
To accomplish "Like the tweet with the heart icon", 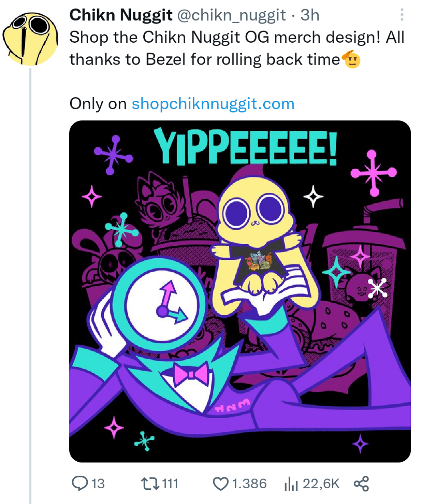I will tap(221, 483).
